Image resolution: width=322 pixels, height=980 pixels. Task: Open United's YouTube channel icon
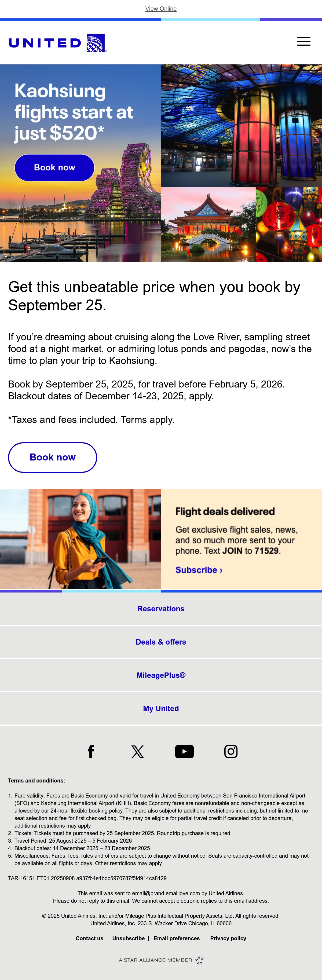point(184,752)
